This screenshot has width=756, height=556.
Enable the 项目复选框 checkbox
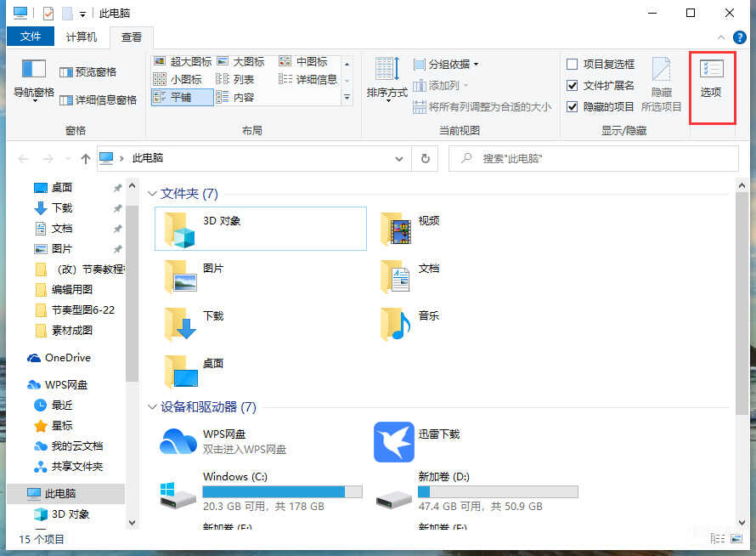point(573,65)
